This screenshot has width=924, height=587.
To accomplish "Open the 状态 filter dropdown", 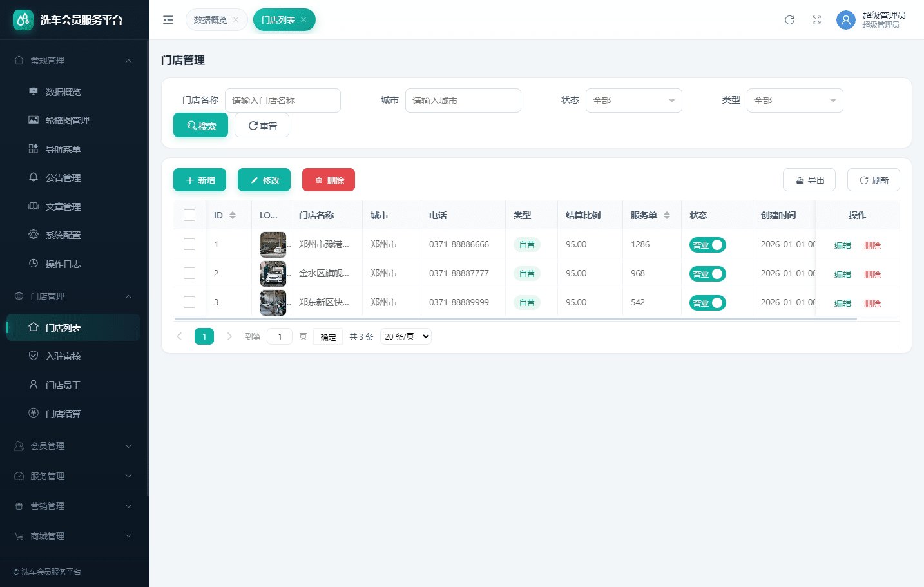I will 634,101.
